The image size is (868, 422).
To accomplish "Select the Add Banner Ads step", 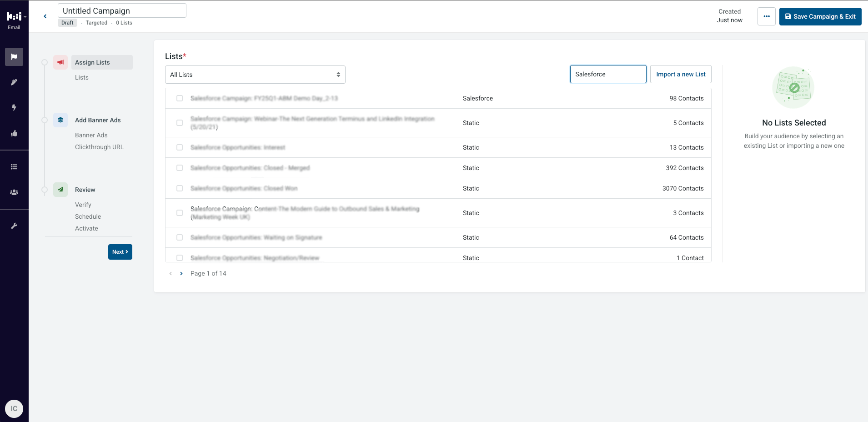I will (x=98, y=120).
